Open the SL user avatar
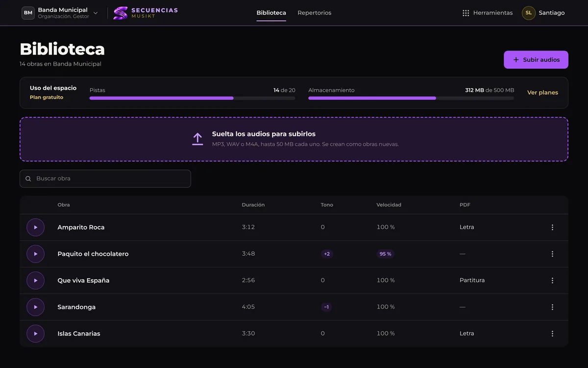This screenshot has height=368, width=588. pyautogui.click(x=529, y=13)
